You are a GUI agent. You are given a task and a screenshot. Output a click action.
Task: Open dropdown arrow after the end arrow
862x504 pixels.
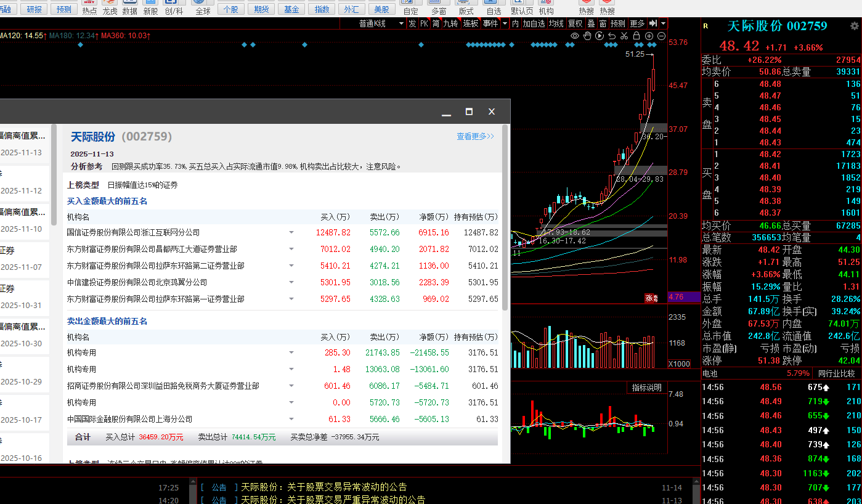(664, 23)
